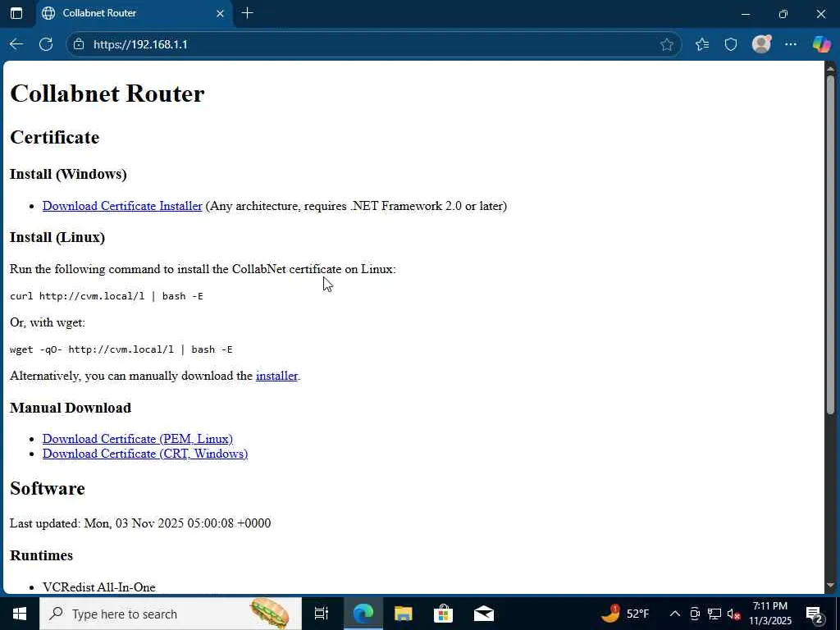The width and height of the screenshot is (840, 630).
Task: Close the Collabnet Router tab
Action: click(x=220, y=13)
